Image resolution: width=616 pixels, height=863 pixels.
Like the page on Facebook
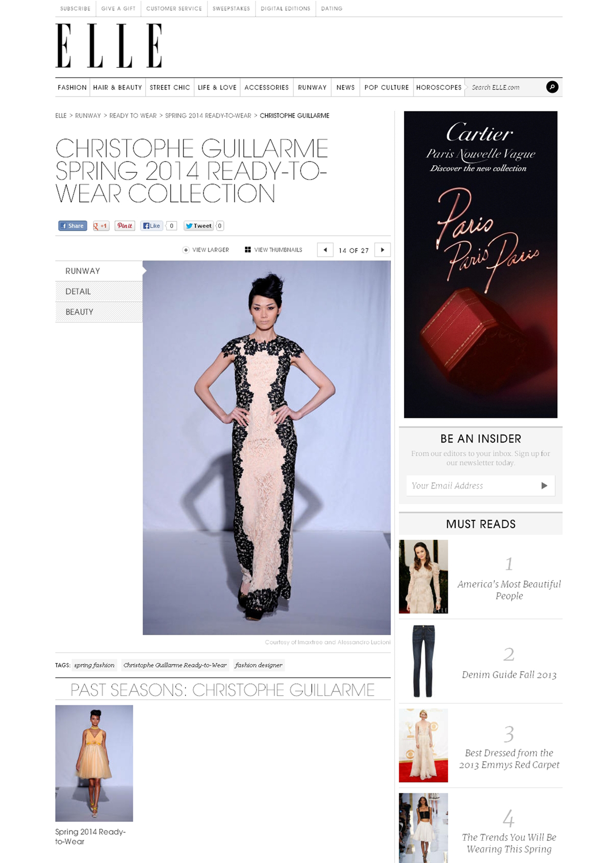[152, 226]
